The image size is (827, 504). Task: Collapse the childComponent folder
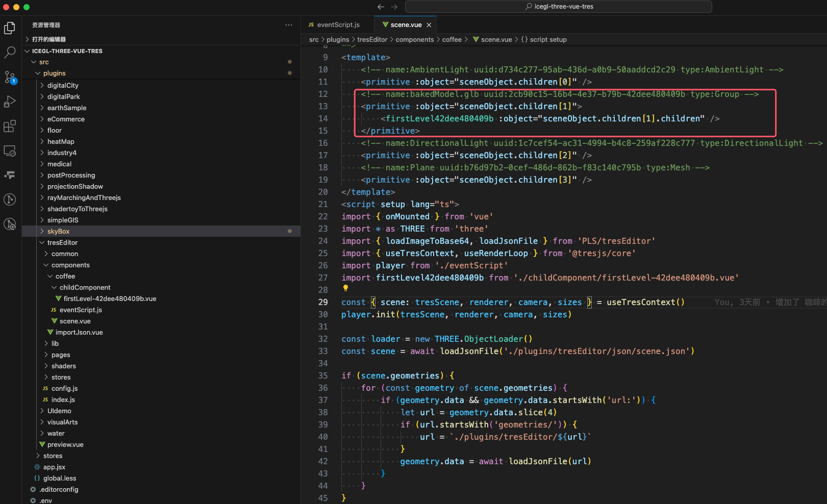(x=85, y=288)
